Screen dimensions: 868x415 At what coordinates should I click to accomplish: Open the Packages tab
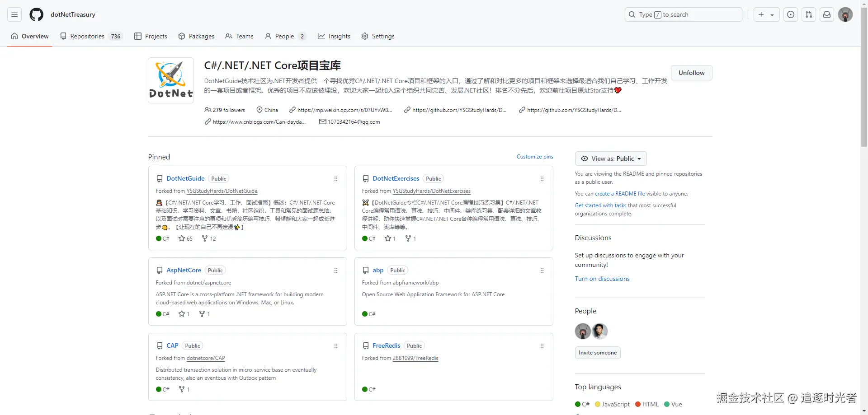pos(196,36)
